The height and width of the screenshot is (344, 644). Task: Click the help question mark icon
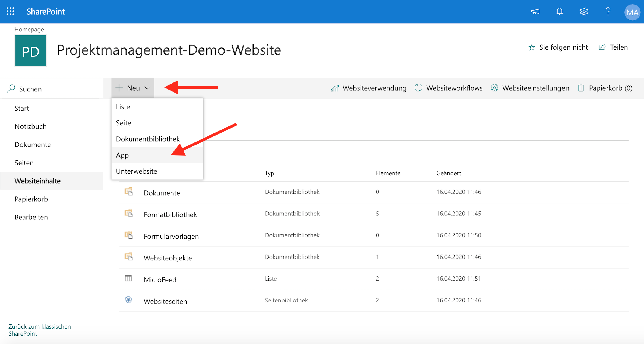pyautogui.click(x=608, y=11)
